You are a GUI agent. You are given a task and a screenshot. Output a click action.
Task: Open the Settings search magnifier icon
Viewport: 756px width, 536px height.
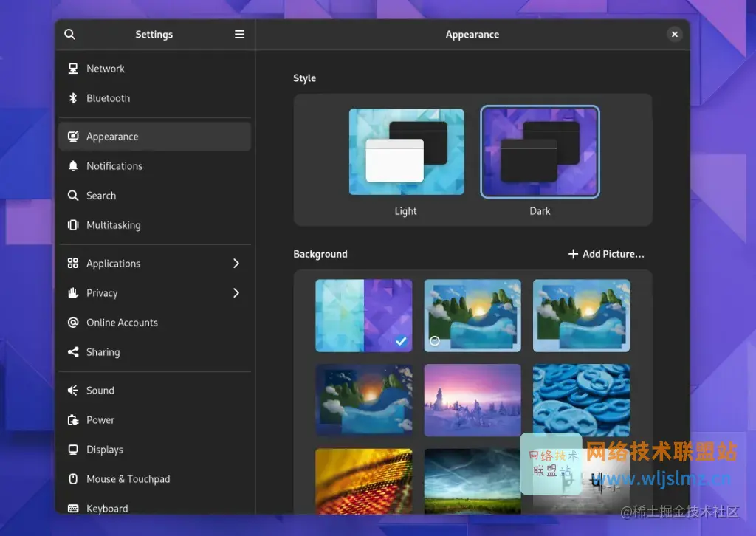[x=70, y=34]
